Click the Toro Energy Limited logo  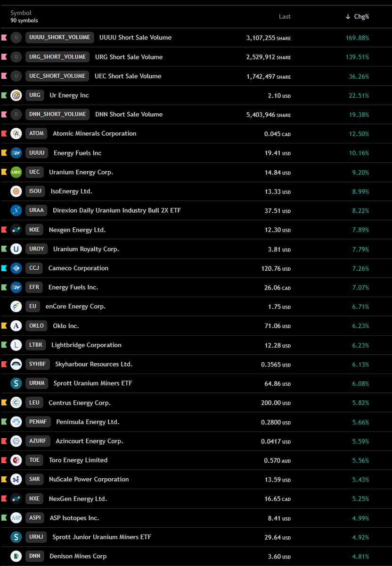(x=16, y=460)
